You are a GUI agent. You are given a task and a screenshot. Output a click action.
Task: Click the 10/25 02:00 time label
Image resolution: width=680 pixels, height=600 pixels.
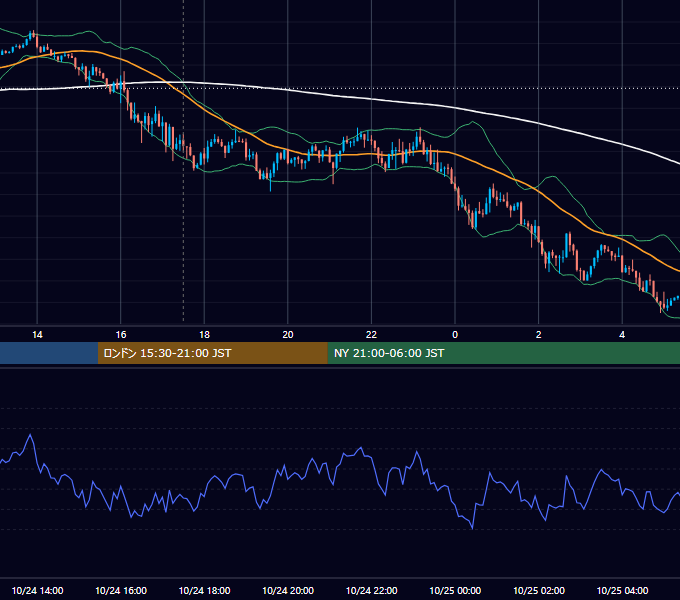[539, 590]
